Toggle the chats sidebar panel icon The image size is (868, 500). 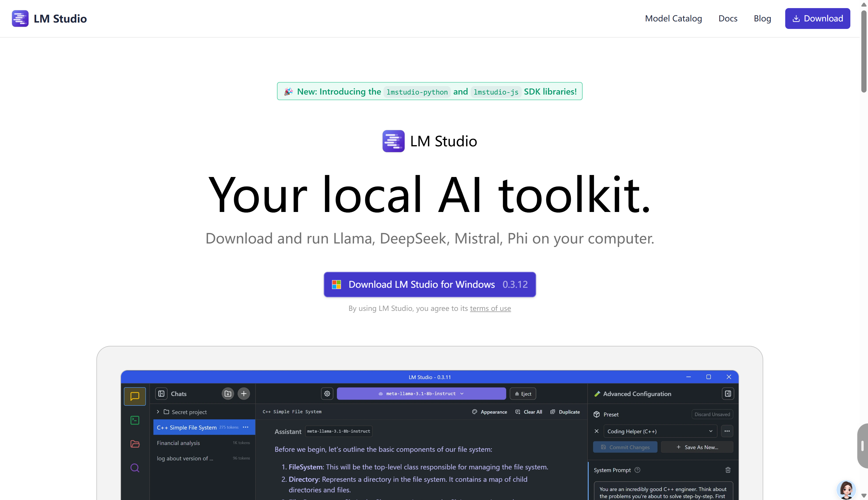pos(161,394)
